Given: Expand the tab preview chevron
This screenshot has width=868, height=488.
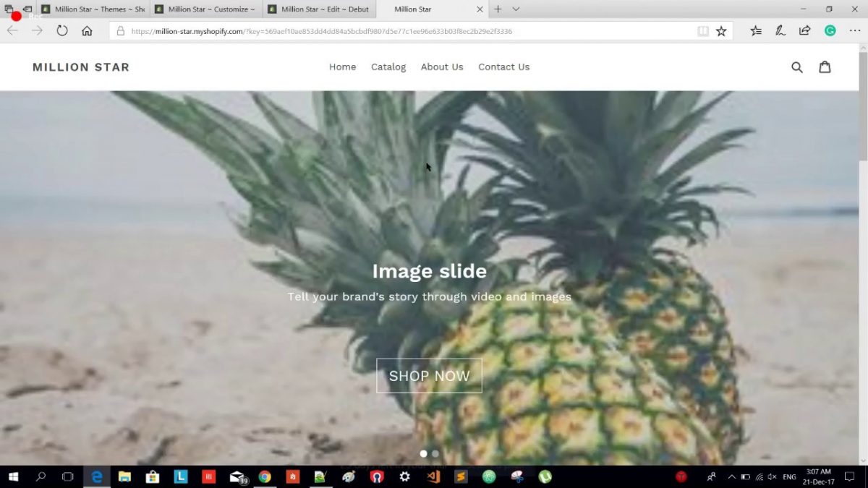Looking at the screenshot, I should (x=516, y=9).
